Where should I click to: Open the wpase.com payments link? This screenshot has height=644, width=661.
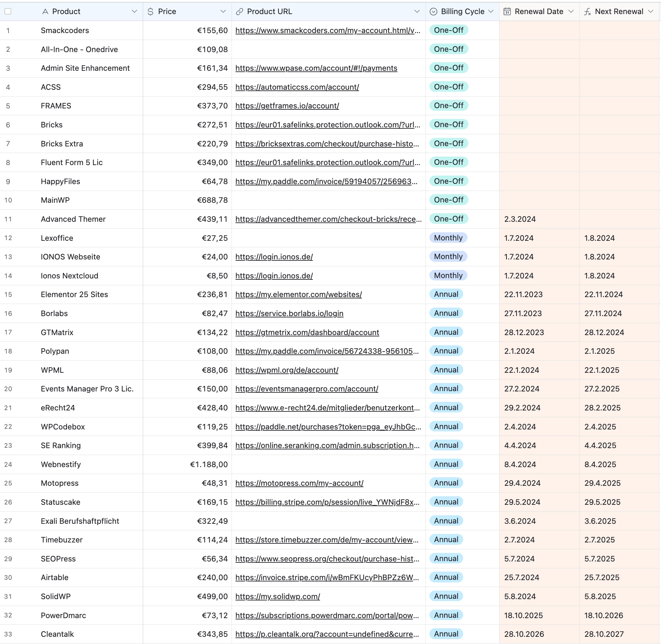pyautogui.click(x=316, y=68)
